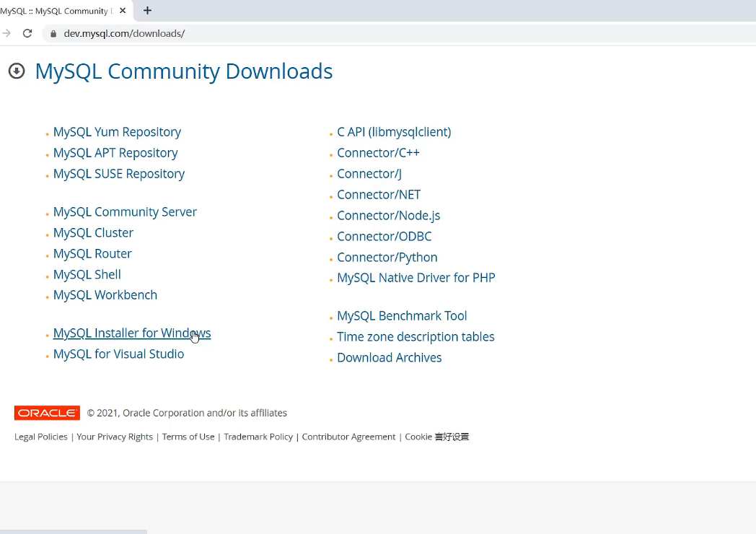Open Connector/ODBC link
756x534 pixels.
click(x=384, y=237)
